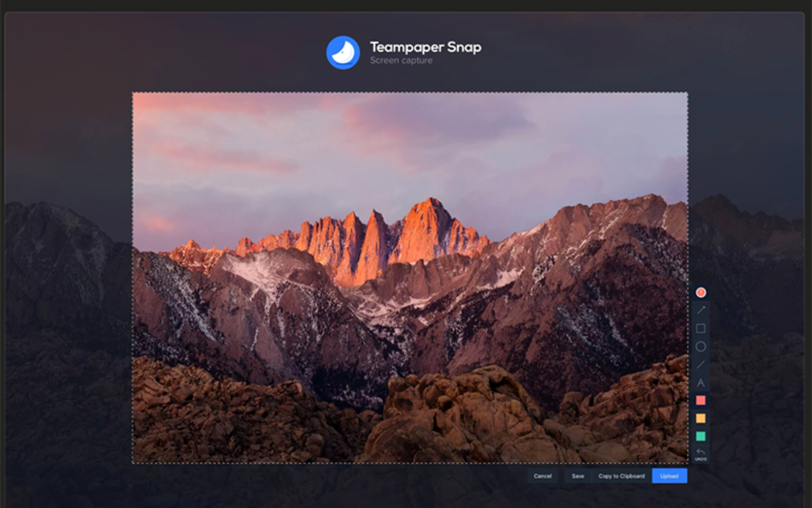Select the Rectangle shape tool
This screenshot has width=812, height=508.
(701, 329)
